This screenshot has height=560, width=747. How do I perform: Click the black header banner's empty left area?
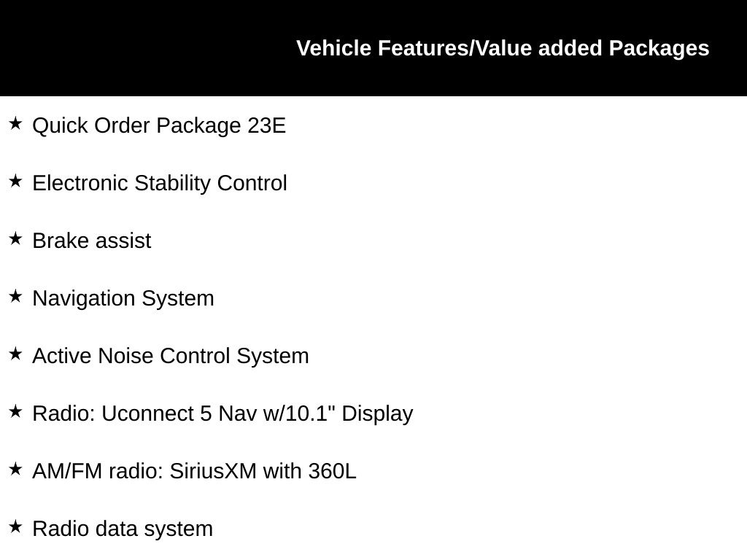pos(143,48)
